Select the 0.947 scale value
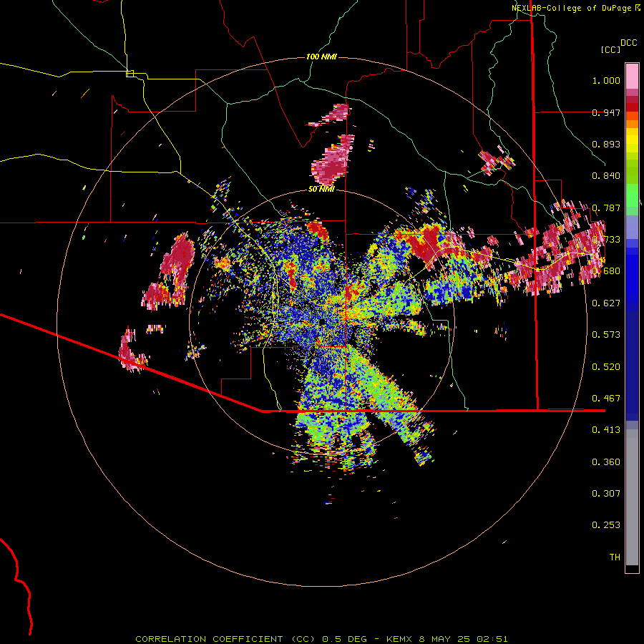Viewport: 644px width, 644px height. point(606,112)
